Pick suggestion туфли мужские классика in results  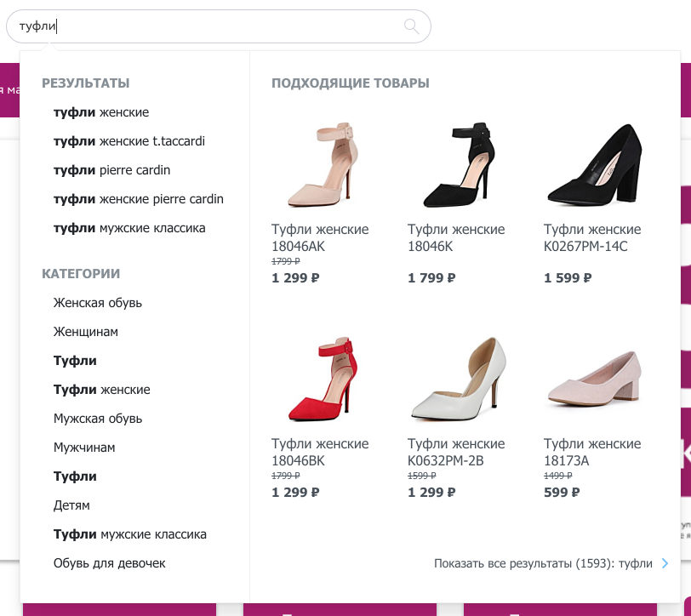coord(129,228)
